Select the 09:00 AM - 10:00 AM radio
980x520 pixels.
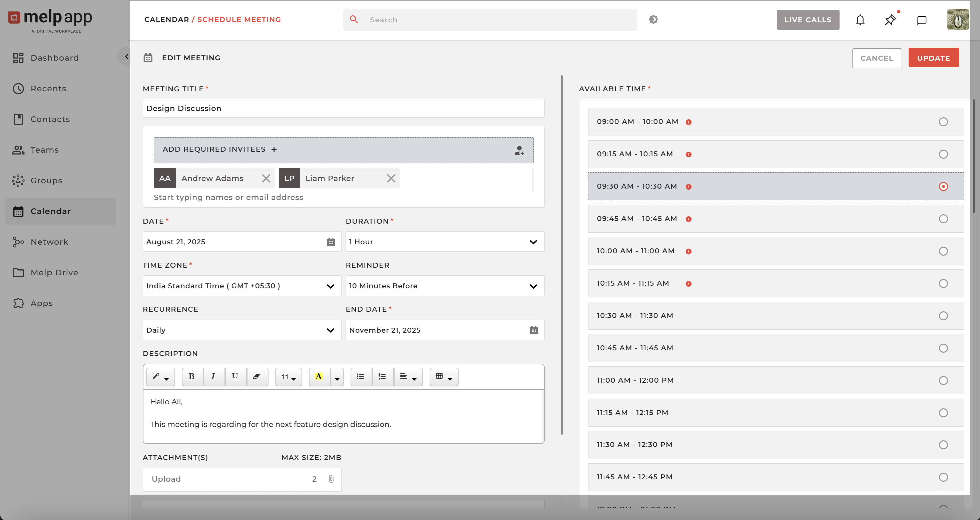(943, 122)
